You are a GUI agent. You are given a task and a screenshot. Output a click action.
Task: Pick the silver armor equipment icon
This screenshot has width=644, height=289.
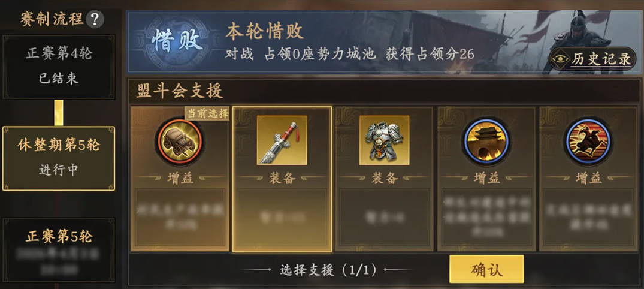point(384,140)
